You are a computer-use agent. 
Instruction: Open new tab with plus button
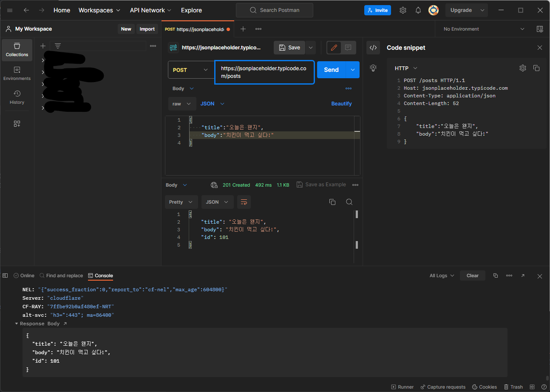pyautogui.click(x=243, y=29)
